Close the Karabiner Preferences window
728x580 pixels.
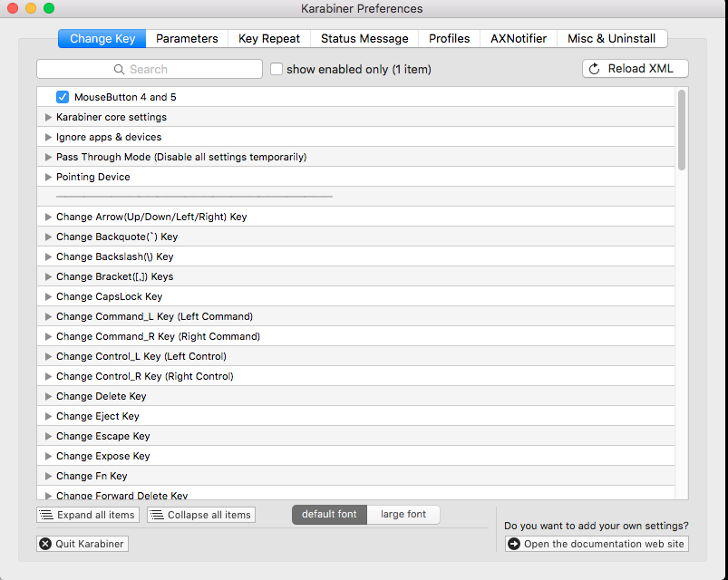coord(13,8)
